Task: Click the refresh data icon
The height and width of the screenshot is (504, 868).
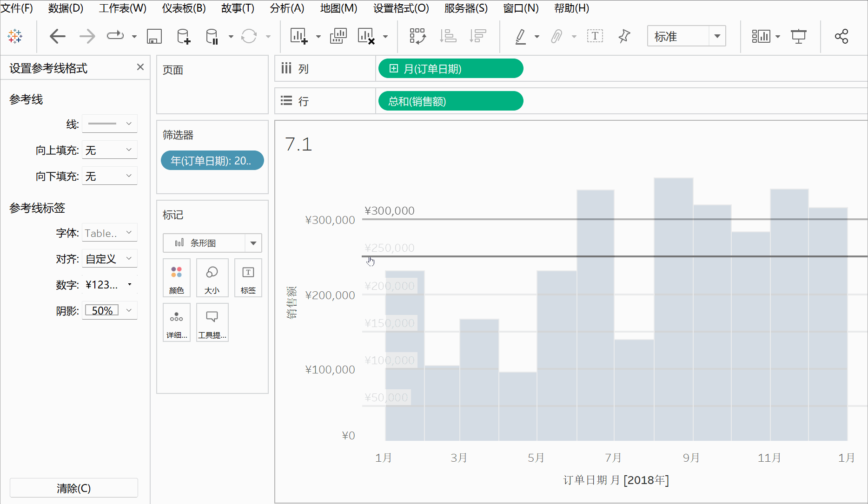Action: click(x=249, y=36)
